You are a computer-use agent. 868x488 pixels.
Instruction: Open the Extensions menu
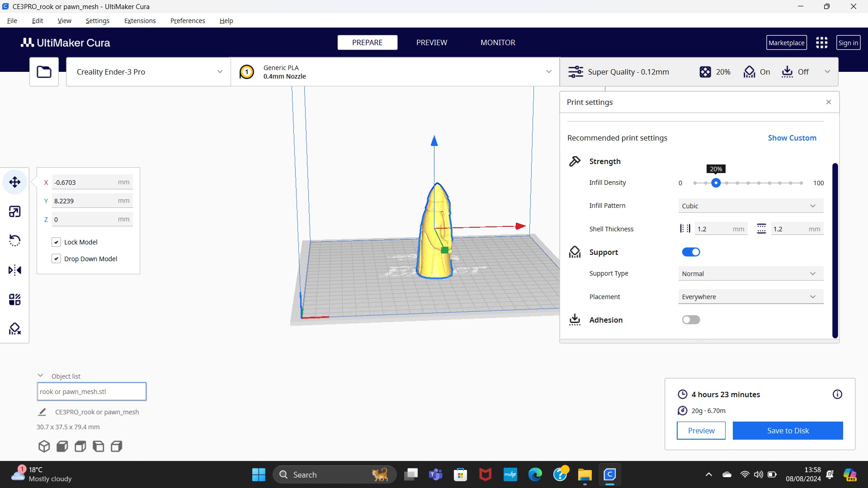(x=140, y=21)
